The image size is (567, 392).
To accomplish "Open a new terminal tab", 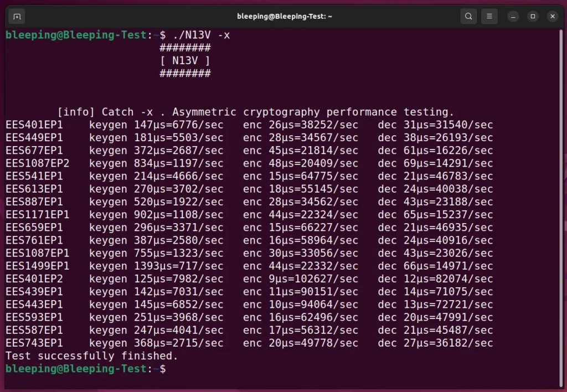I will pos(17,17).
